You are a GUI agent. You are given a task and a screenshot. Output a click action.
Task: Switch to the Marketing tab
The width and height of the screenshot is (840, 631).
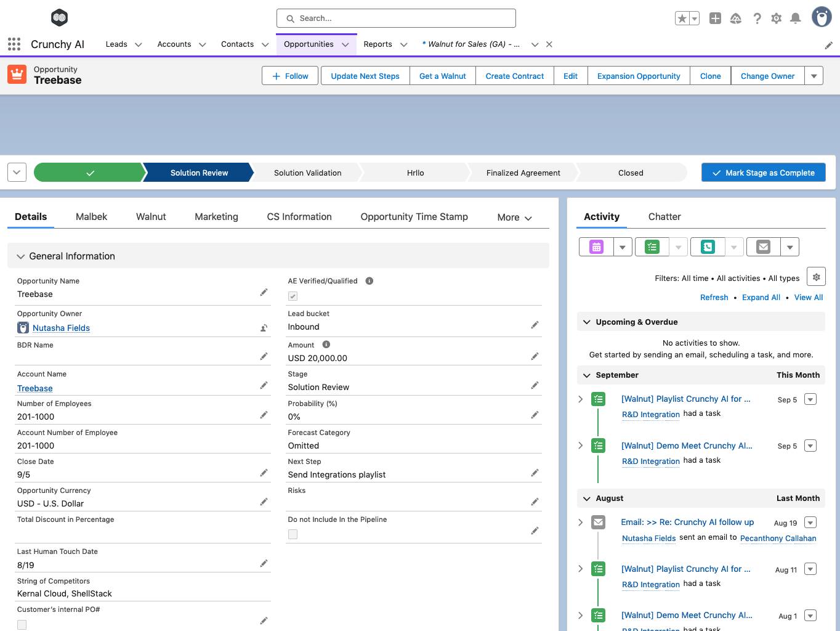pos(216,217)
